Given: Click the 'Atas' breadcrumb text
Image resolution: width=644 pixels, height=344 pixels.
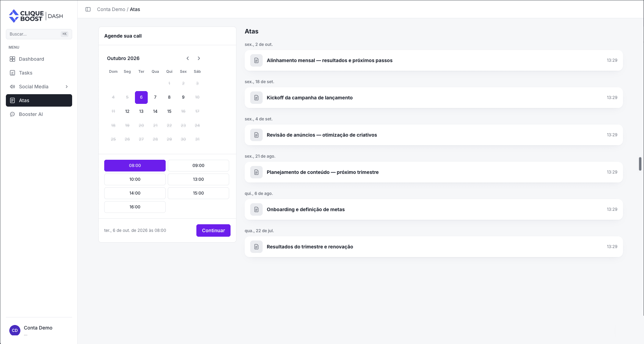Looking at the screenshot, I should [135, 9].
